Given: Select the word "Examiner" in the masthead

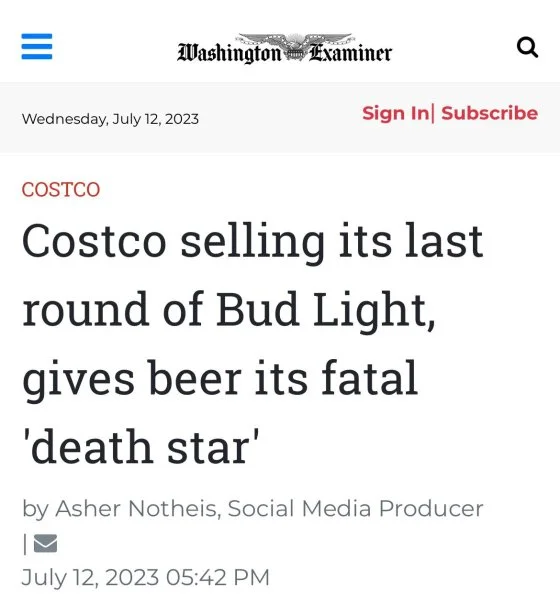Looking at the screenshot, I should (350, 53).
